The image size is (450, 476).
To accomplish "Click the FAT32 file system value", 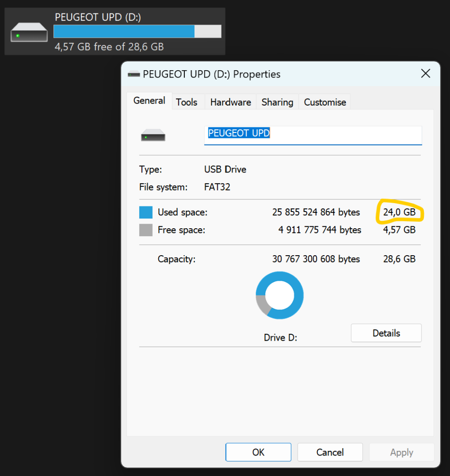I will 217,187.
